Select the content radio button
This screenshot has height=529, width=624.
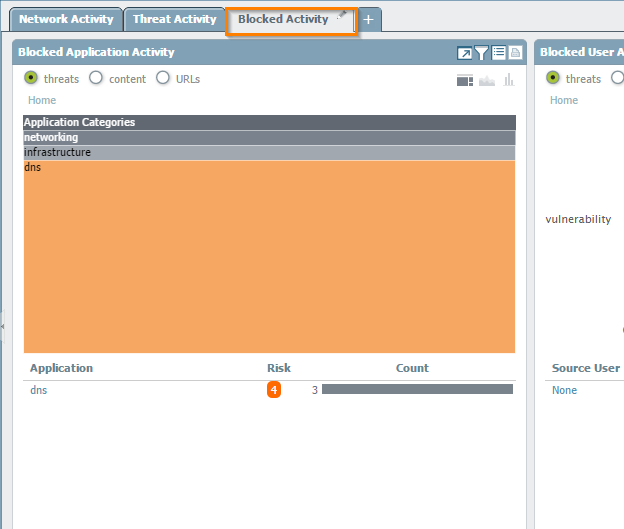click(x=96, y=78)
